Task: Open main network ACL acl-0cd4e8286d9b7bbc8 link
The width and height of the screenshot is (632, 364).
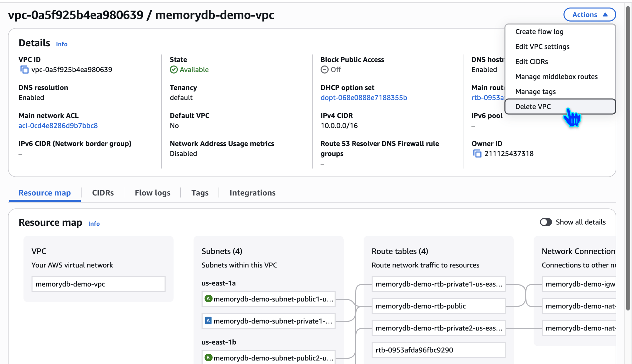Action: [x=58, y=126]
